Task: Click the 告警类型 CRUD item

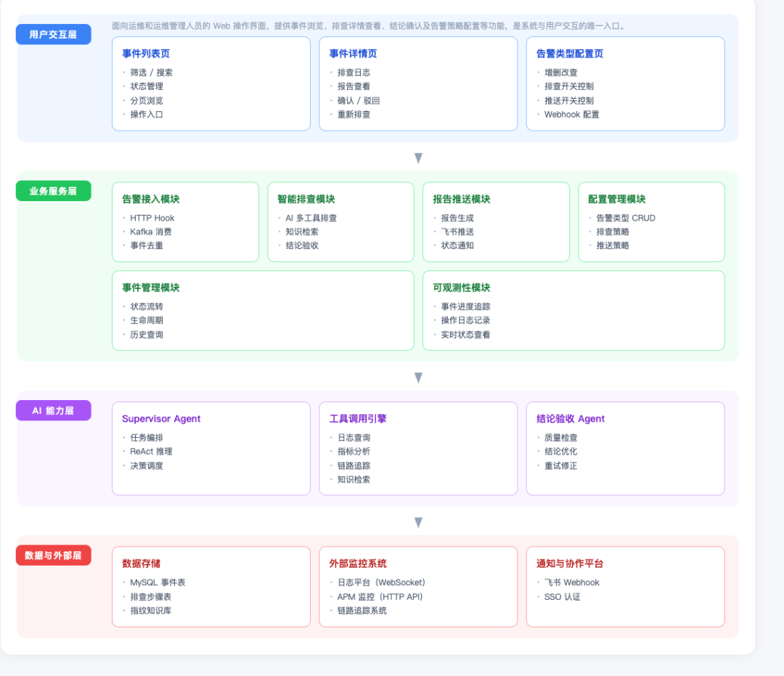Action: point(626,218)
